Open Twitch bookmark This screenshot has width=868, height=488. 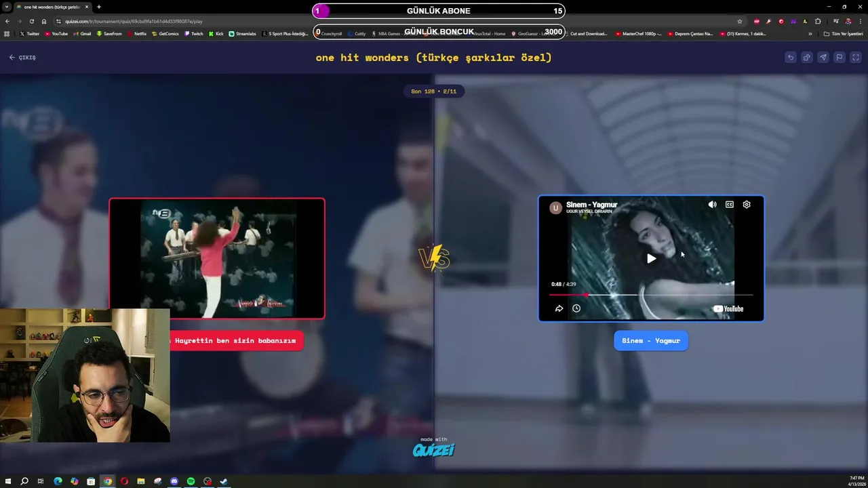click(x=193, y=34)
